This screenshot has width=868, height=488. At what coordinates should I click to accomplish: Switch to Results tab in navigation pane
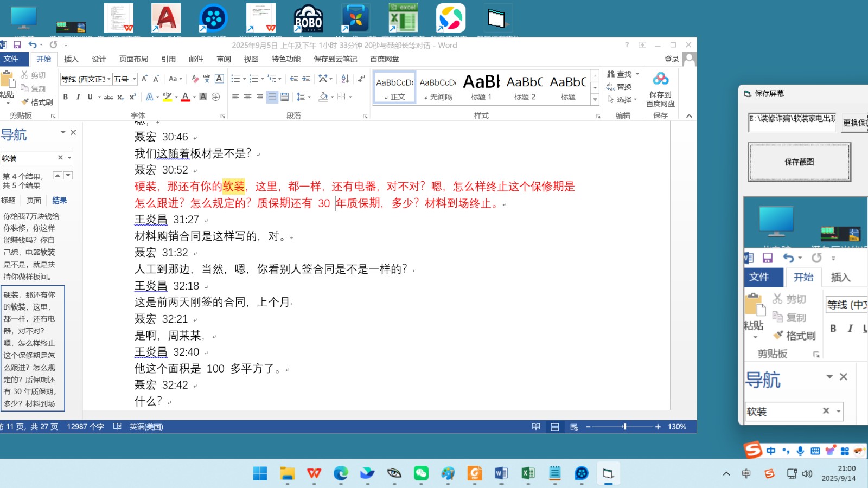(x=59, y=201)
